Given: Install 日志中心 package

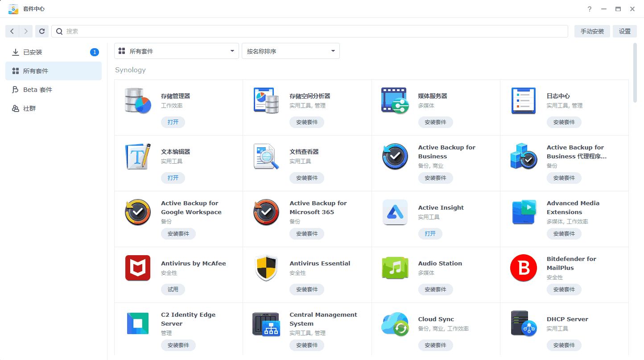Looking at the screenshot, I should point(564,122).
